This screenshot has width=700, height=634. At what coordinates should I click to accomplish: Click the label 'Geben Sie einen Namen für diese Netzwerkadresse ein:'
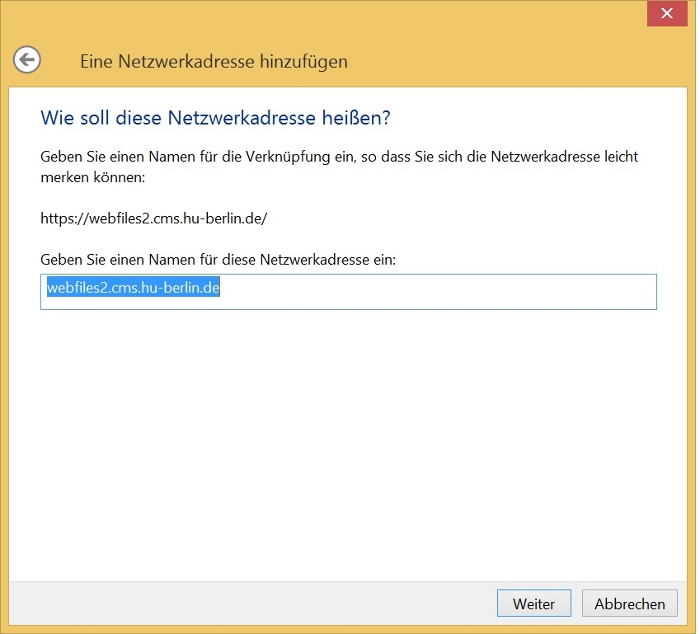click(x=218, y=259)
